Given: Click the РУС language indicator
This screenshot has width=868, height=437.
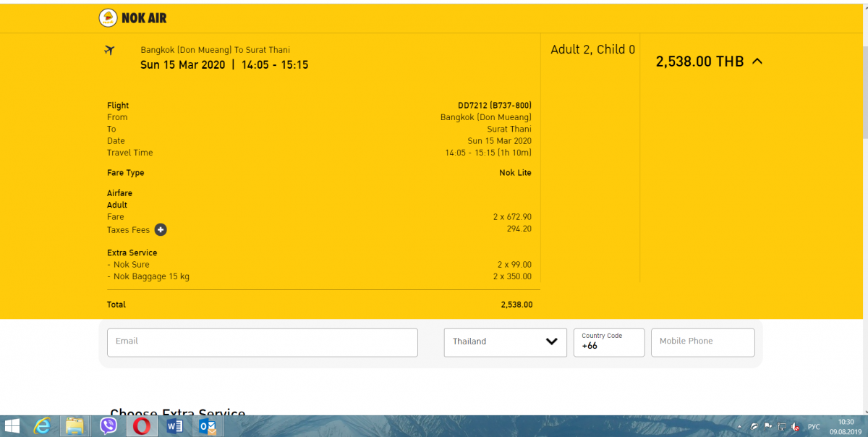Looking at the screenshot, I should (814, 427).
